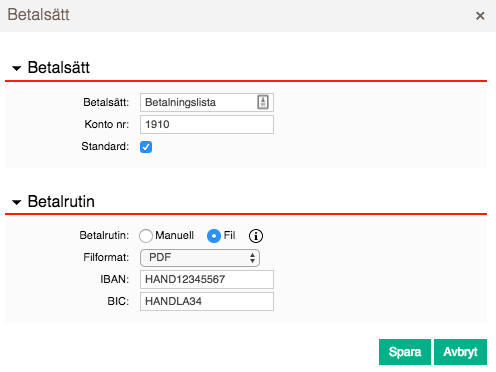Toggle the Standard checkbox
The width and height of the screenshot is (496, 372).
tap(146, 147)
